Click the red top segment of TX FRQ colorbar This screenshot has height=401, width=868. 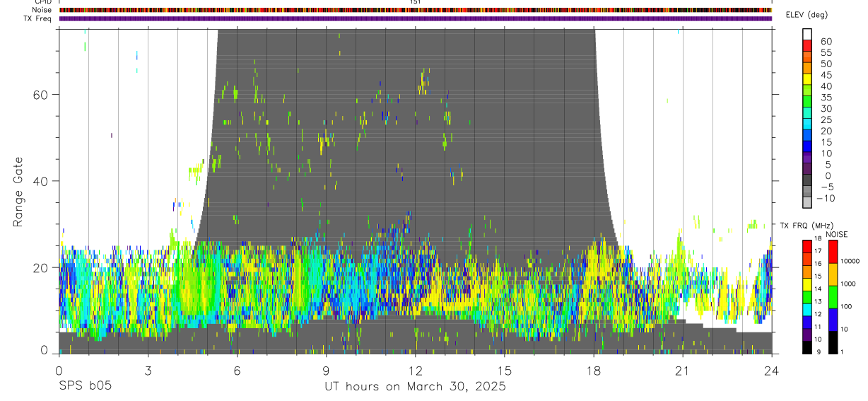pos(807,245)
